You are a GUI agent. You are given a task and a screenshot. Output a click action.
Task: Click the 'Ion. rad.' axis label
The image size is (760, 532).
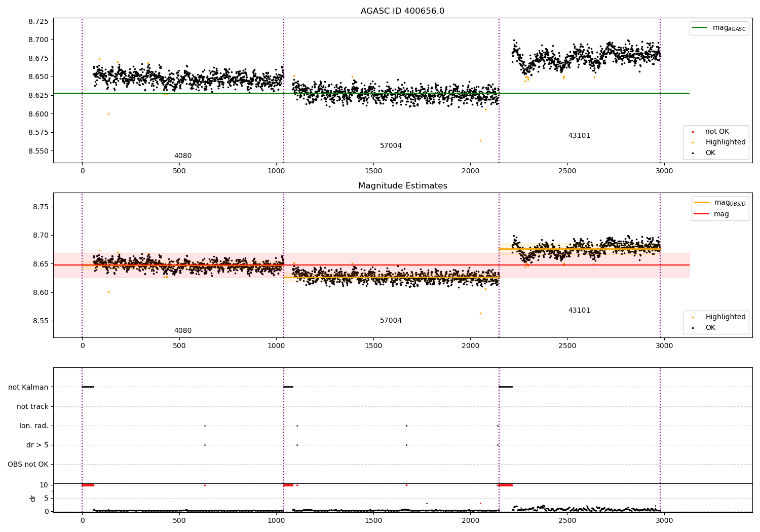point(34,426)
